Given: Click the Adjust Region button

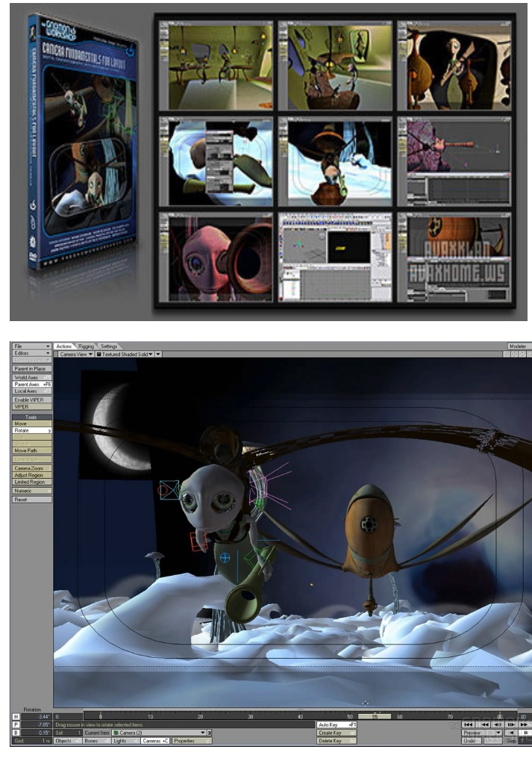Looking at the screenshot, I should [x=32, y=475].
